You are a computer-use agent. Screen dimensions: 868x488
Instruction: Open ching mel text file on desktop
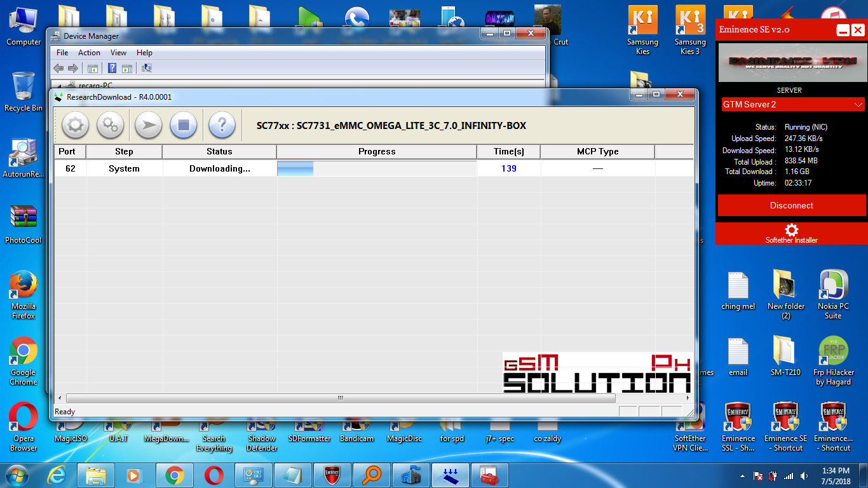738,290
